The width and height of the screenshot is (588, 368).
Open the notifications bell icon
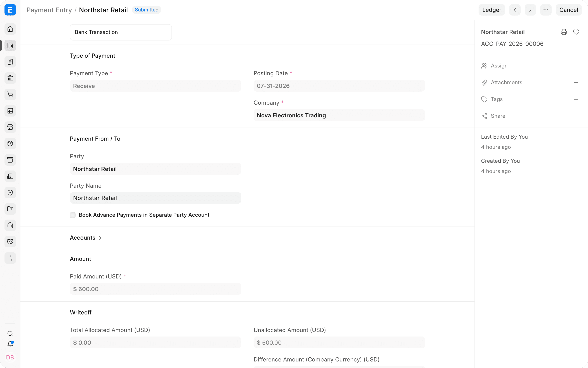pos(10,344)
